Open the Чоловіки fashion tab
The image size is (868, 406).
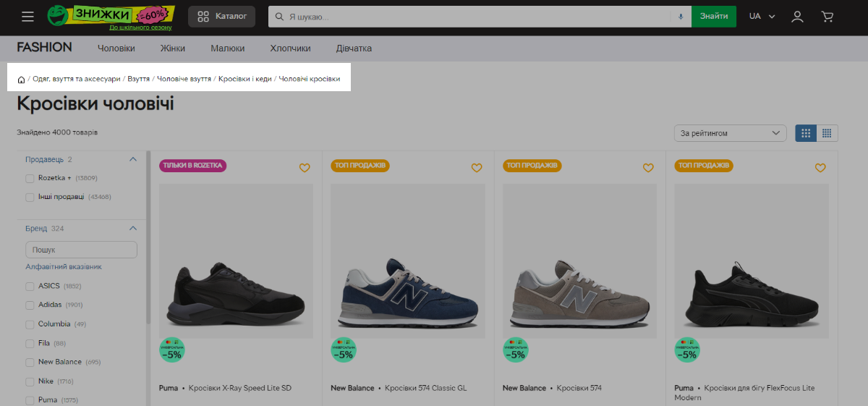point(116,48)
